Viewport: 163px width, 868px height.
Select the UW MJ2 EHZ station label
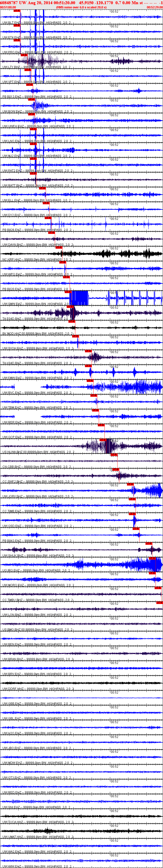[37, 156]
